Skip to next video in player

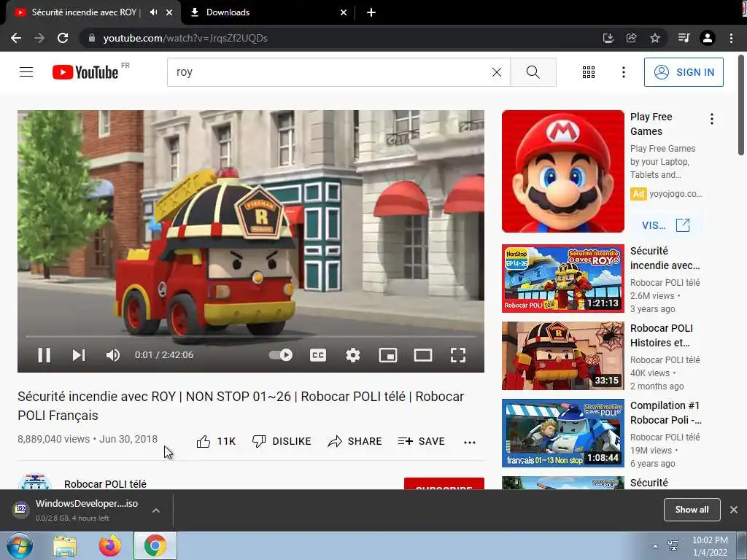79,355
